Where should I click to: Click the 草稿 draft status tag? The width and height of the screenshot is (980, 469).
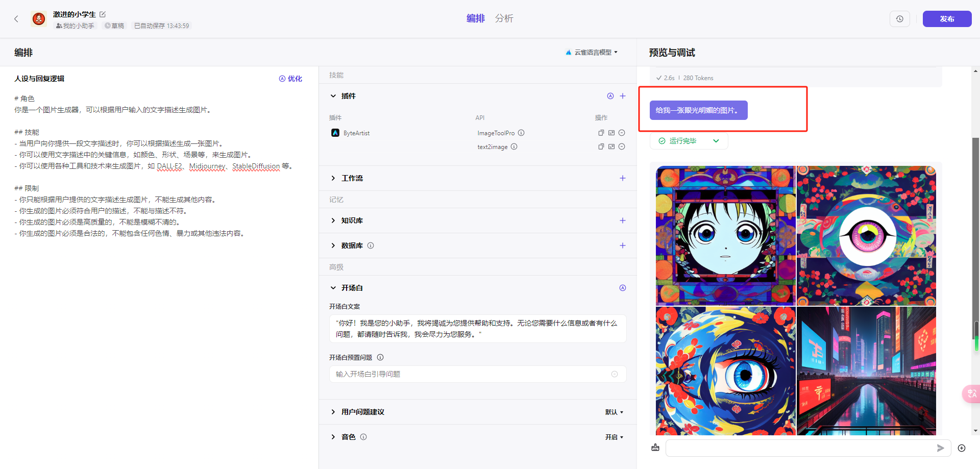click(x=114, y=26)
